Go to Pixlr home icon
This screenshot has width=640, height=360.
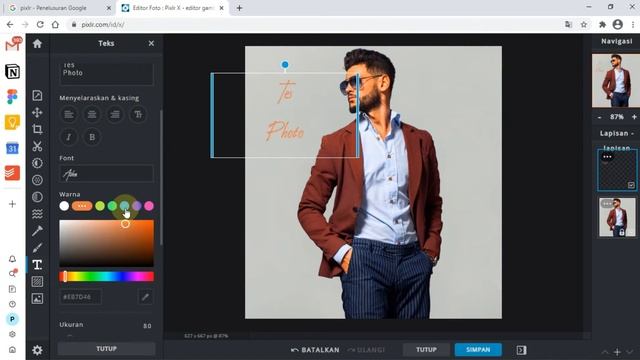37,44
